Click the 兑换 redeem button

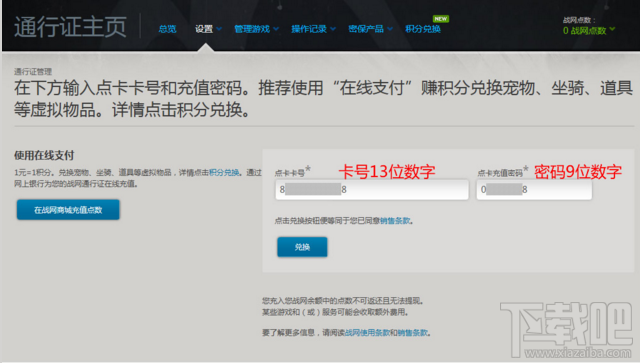coord(302,247)
